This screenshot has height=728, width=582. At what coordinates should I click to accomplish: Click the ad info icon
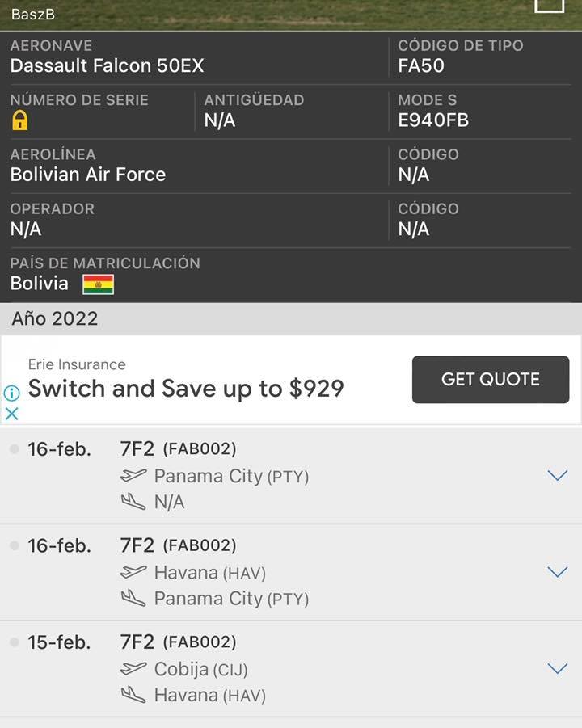click(x=11, y=393)
